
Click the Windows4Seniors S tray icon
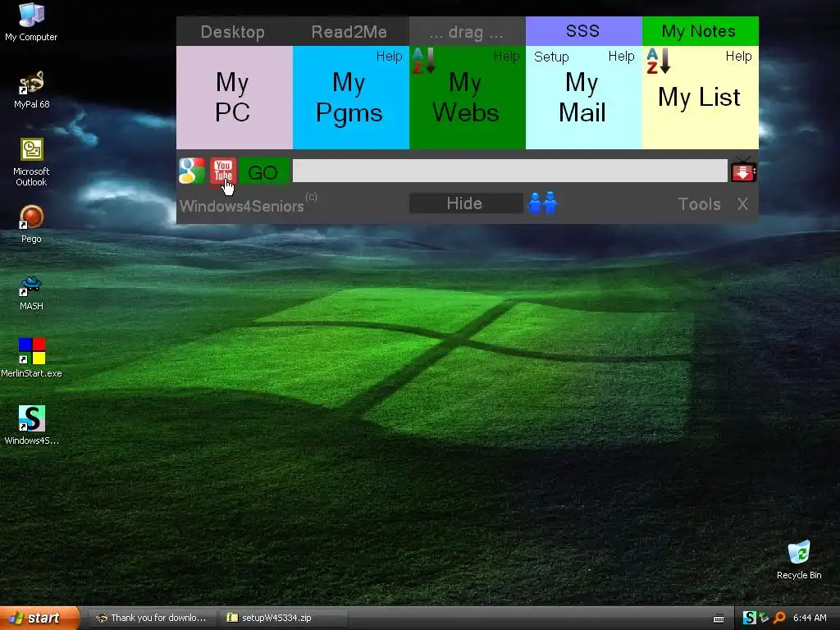click(749, 618)
